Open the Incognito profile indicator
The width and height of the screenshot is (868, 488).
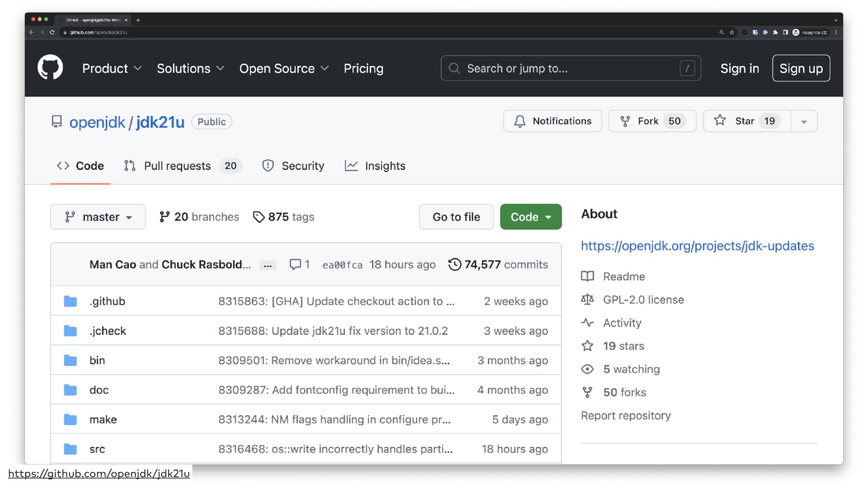click(x=810, y=33)
